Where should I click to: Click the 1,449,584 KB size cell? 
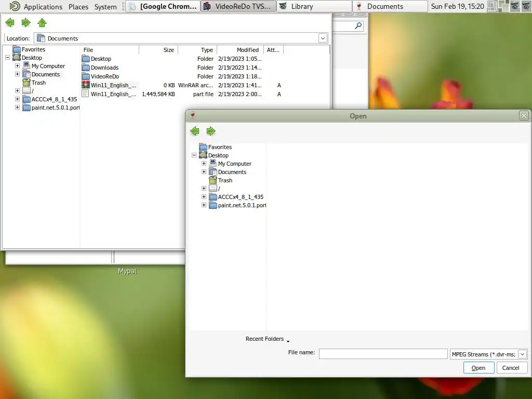[x=158, y=94]
